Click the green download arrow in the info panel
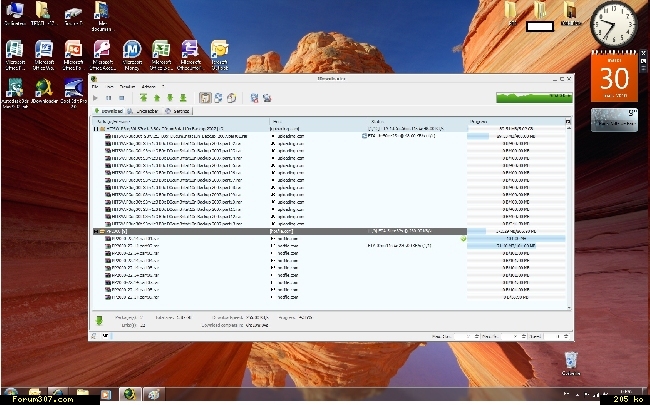This screenshot has height=405, width=650. [x=99, y=320]
